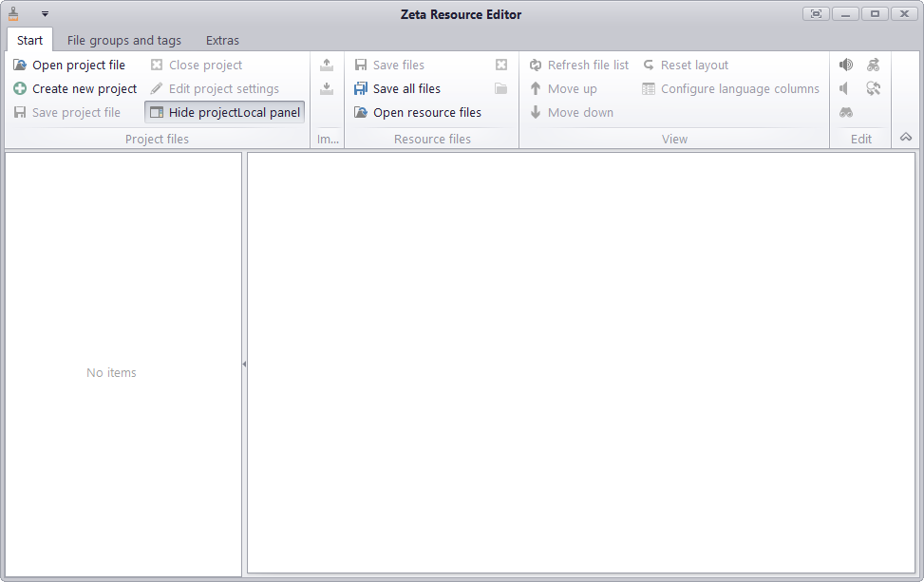This screenshot has width=924, height=582.
Task: Click the X icon beside Save files
Action: click(x=500, y=65)
